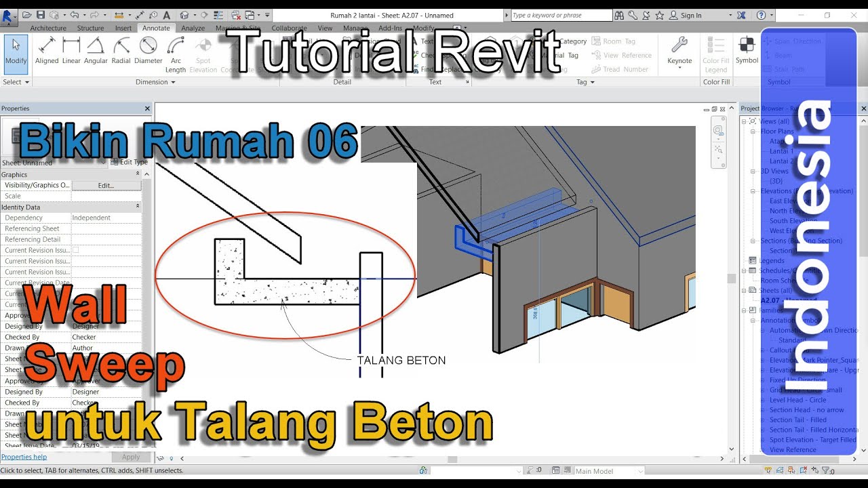Click the Subscription Center key icon
The width and height of the screenshot is (868, 488).
[x=633, y=15]
